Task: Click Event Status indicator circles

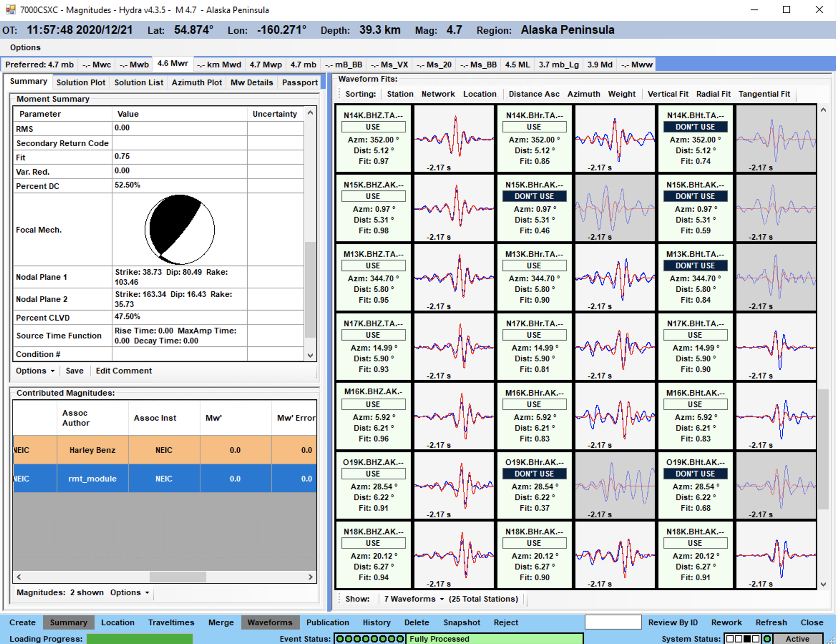Action: coord(369,639)
